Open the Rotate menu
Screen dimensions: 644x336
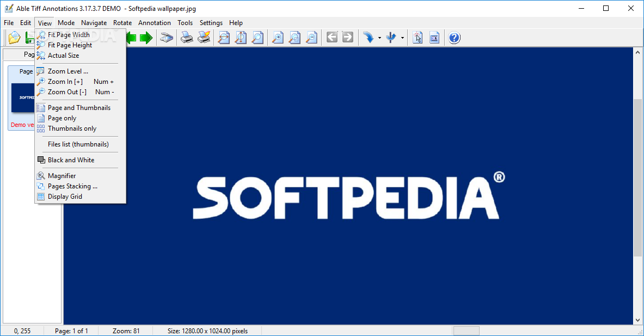pos(122,22)
